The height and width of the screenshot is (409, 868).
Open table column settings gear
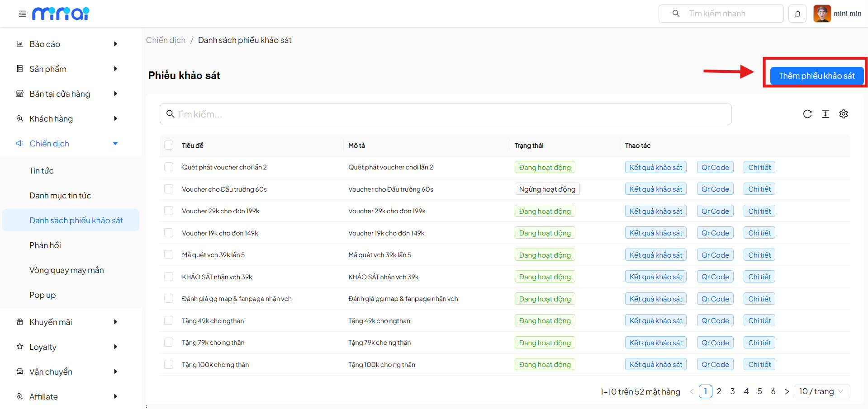844,114
